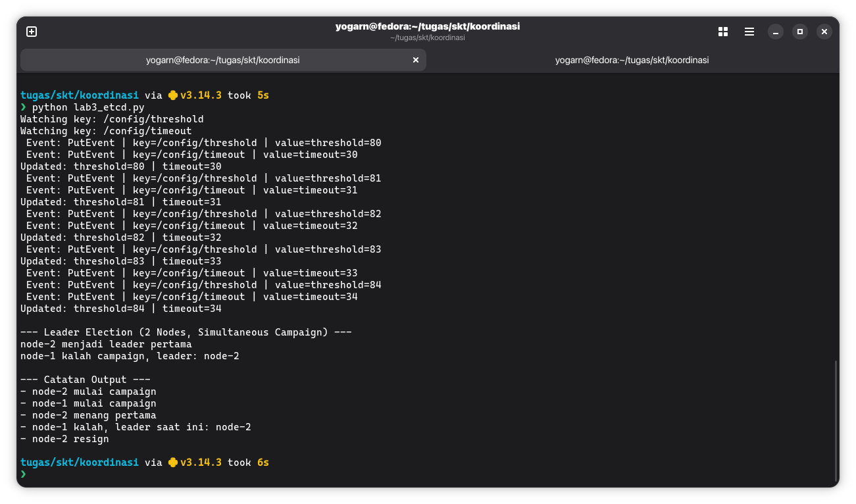The width and height of the screenshot is (856, 504).
Task: Click the event line with value=threshold=83
Action: tap(204, 249)
